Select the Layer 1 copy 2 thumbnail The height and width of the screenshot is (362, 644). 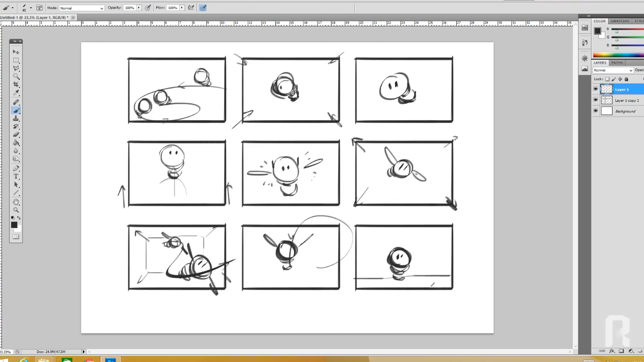606,100
